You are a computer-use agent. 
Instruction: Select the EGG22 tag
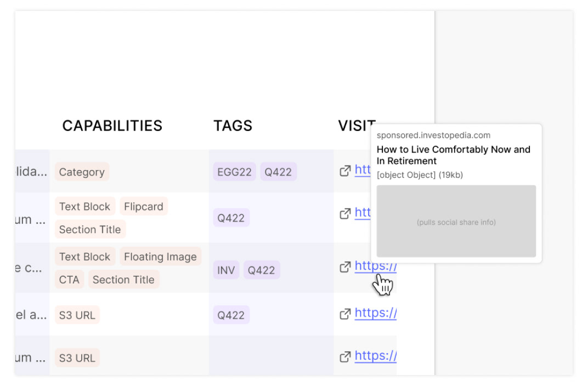pos(234,172)
